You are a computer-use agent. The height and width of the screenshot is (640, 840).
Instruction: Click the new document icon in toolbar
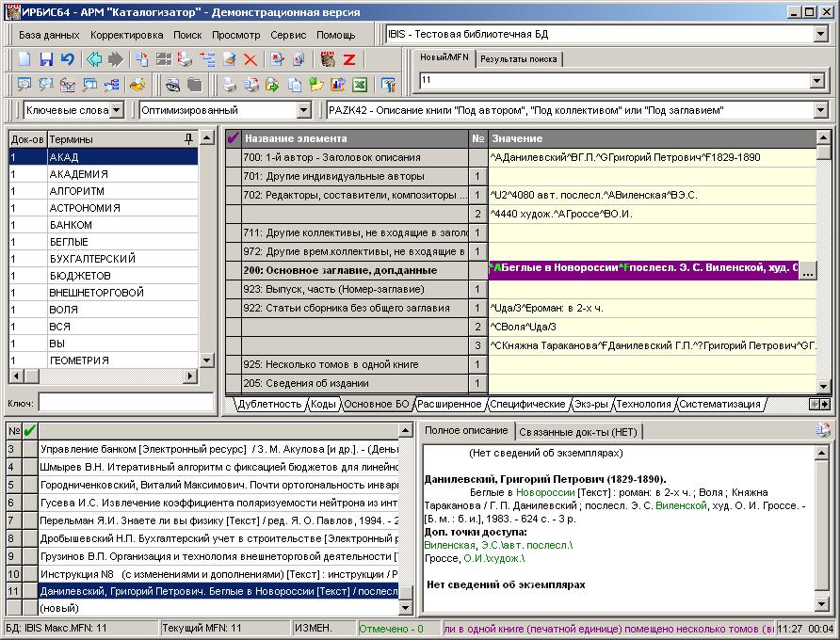point(25,59)
